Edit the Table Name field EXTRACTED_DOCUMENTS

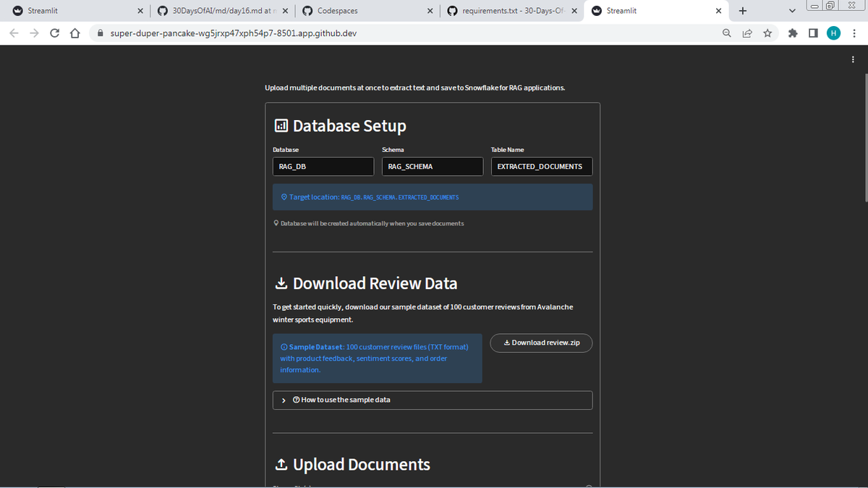(541, 166)
